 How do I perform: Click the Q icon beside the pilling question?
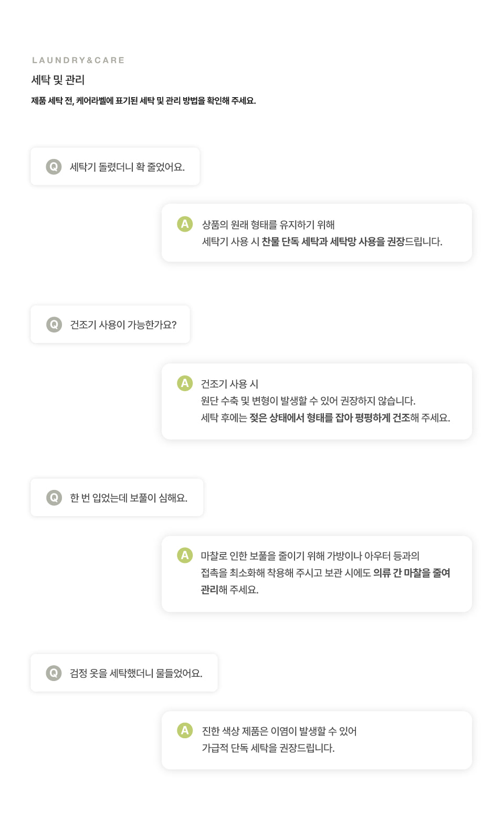coord(54,497)
